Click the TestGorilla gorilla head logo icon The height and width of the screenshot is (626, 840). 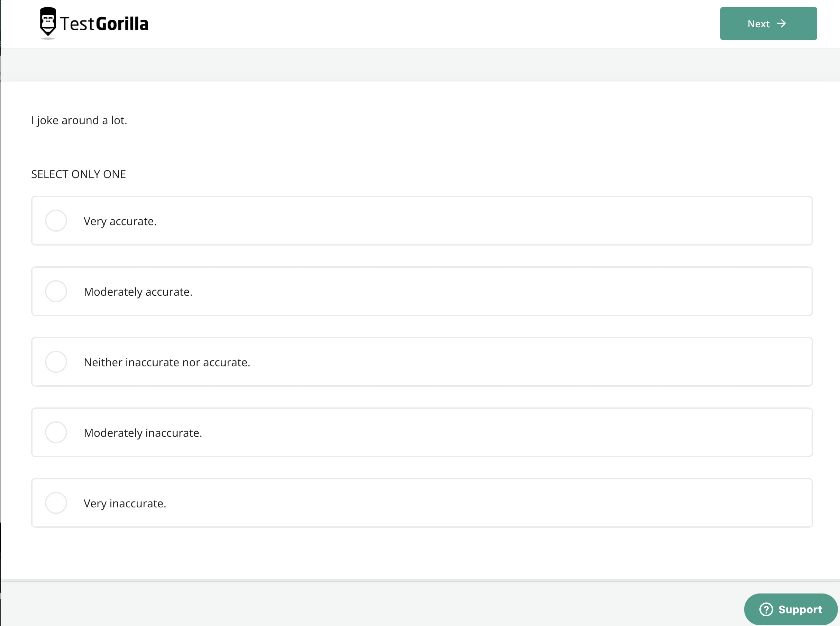pos(48,22)
